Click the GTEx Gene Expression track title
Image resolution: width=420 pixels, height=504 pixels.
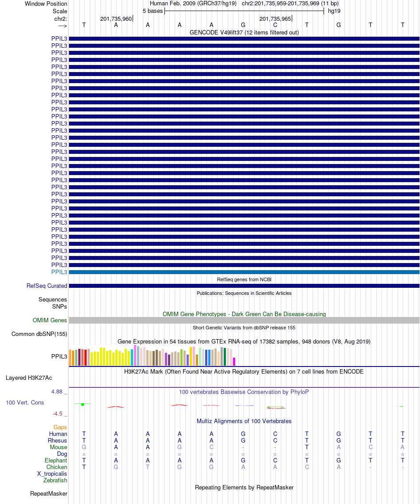point(244,341)
